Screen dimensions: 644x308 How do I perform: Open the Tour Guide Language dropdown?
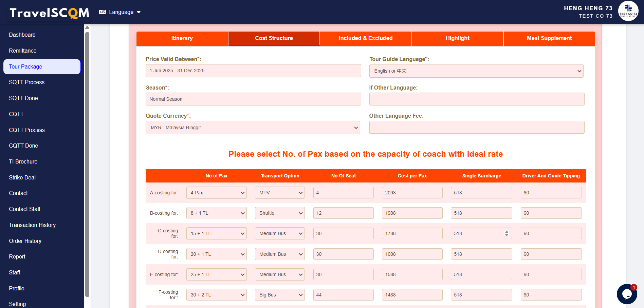[x=476, y=71]
